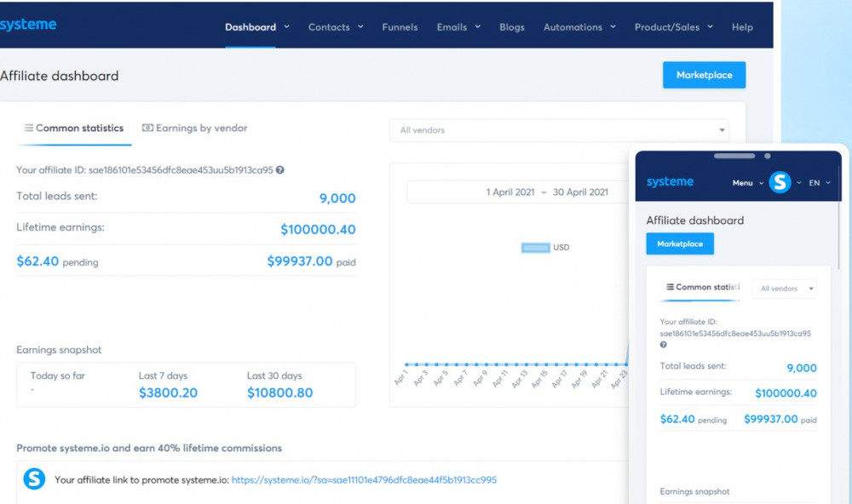This screenshot has width=852, height=504.
Task: Expand the Automations chevron arrow
Action: (613, 26)
